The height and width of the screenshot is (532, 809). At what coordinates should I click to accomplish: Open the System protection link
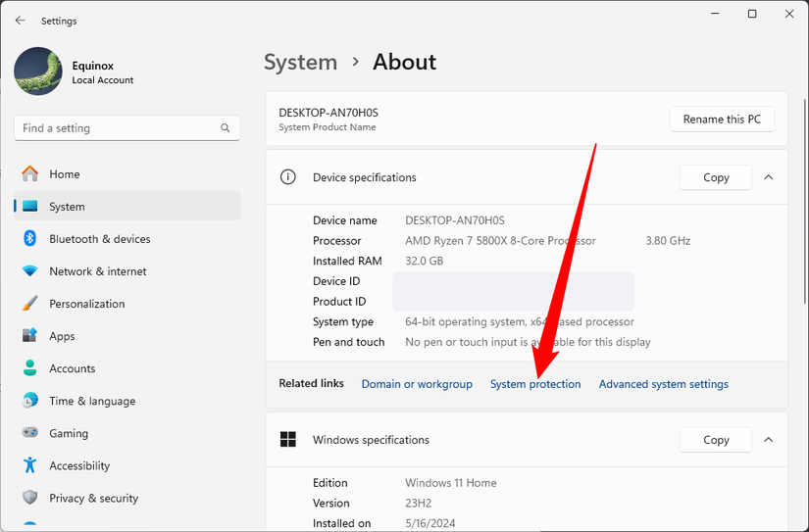pyautogui.click(x=535, y=384)
